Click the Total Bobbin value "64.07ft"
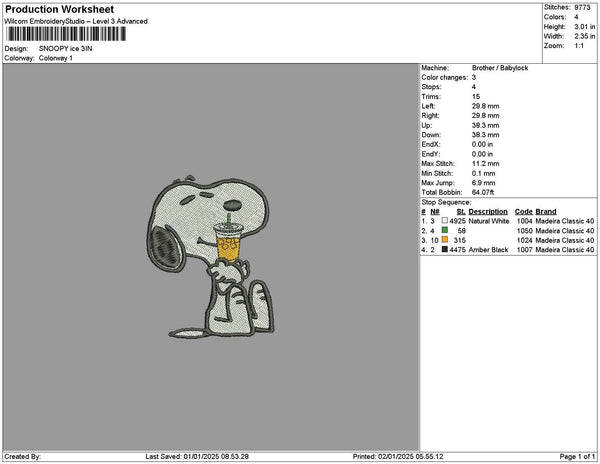Screen dimensions: 600x464 coord(483,192)
